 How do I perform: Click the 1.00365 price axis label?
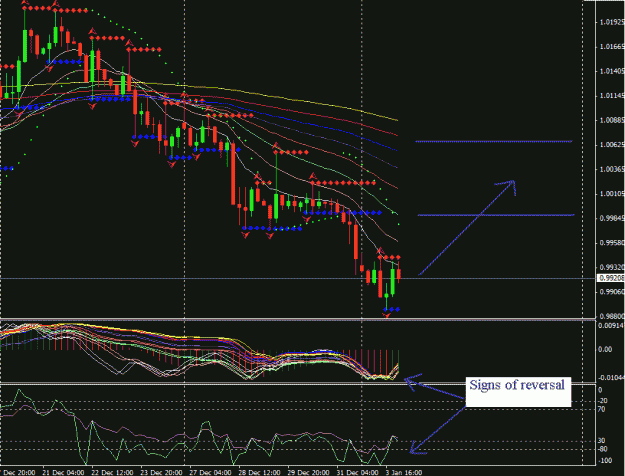tap(612, 169)
